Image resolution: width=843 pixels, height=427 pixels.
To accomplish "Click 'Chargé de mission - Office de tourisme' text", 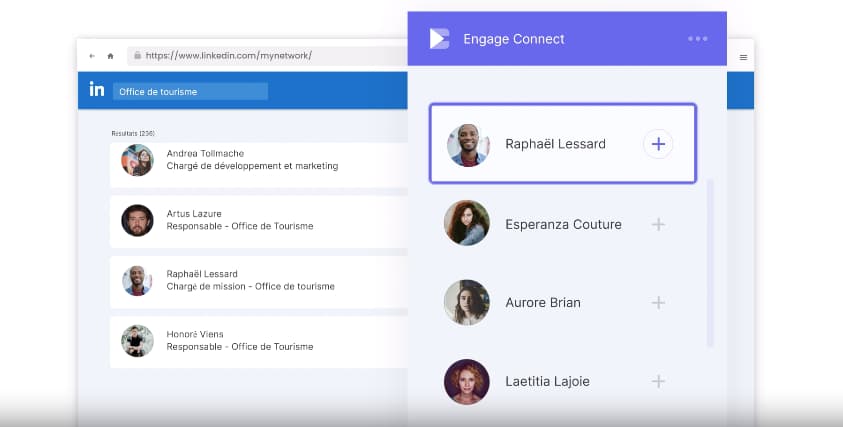I will point(251,287).
